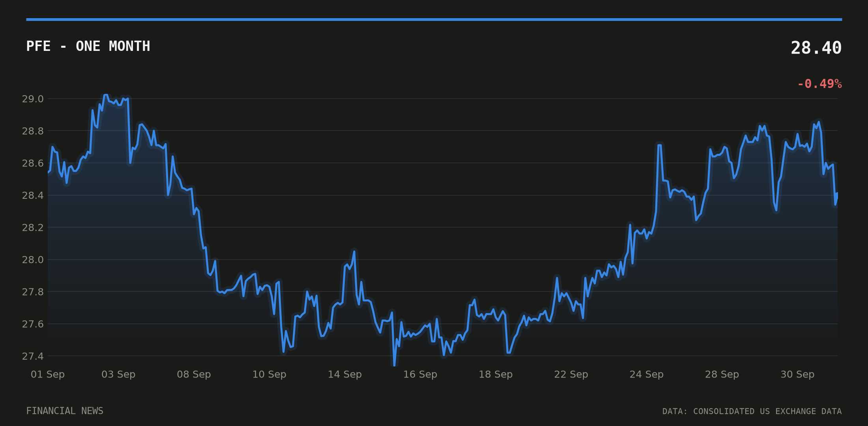Click the '24 Sep' date label
Screen dimensions: 868x426
tap(646, 374)
